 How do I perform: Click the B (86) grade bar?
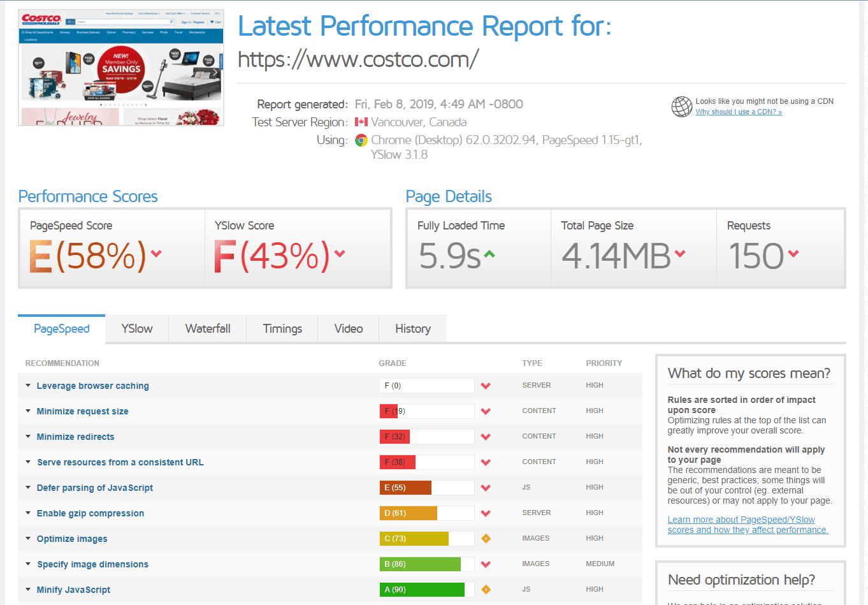point(427,564)
